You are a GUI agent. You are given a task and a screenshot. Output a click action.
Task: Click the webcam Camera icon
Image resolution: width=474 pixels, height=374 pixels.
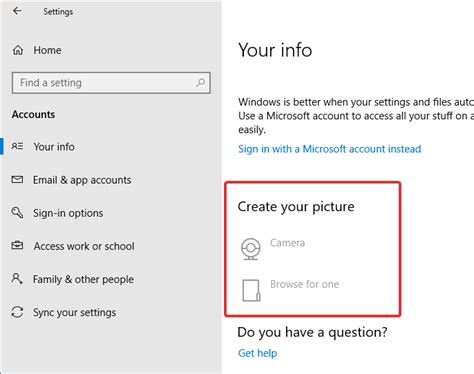point(251,249)
